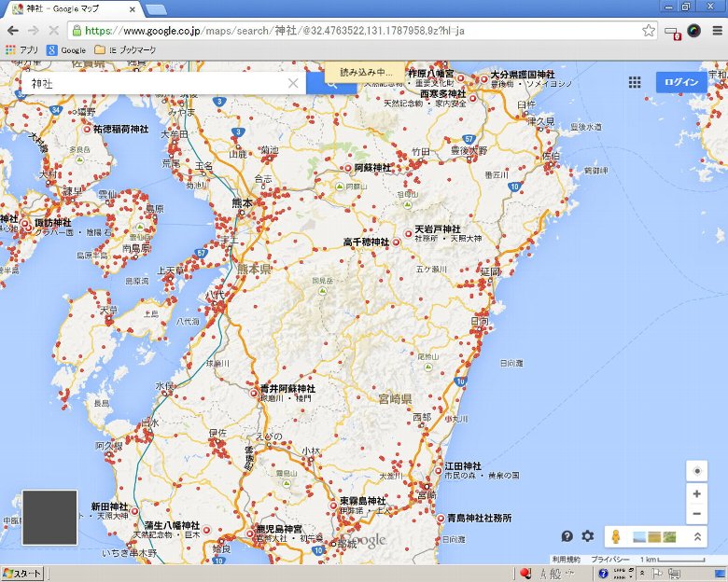Open the Google apps grid icon
728x582 pixels.
click(x=635, y=83)
